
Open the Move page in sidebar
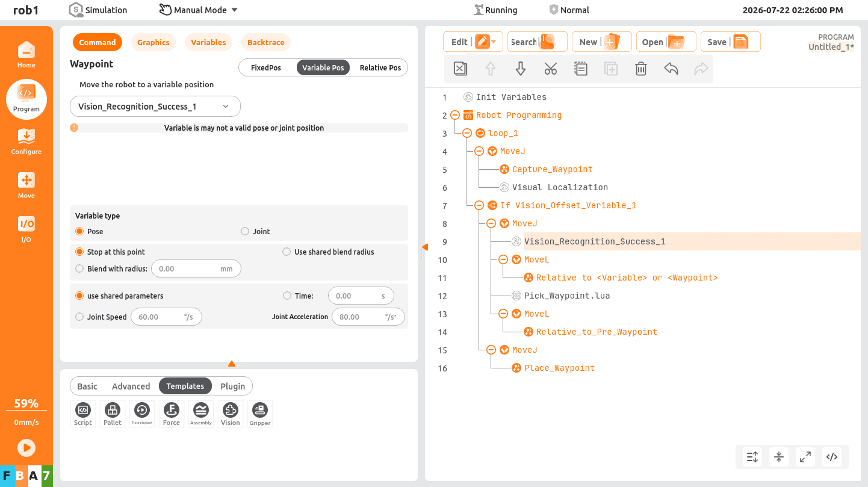tap(26, 186)
